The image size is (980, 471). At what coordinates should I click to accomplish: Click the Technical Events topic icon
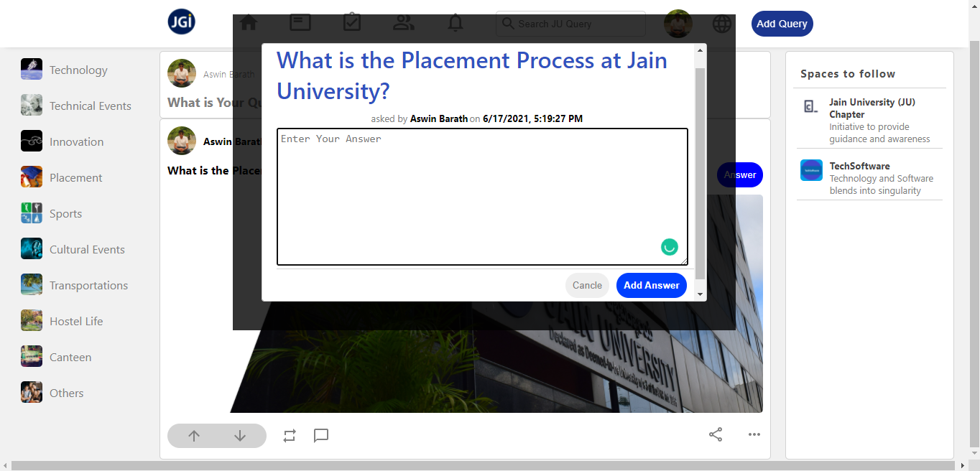point(32,105)
